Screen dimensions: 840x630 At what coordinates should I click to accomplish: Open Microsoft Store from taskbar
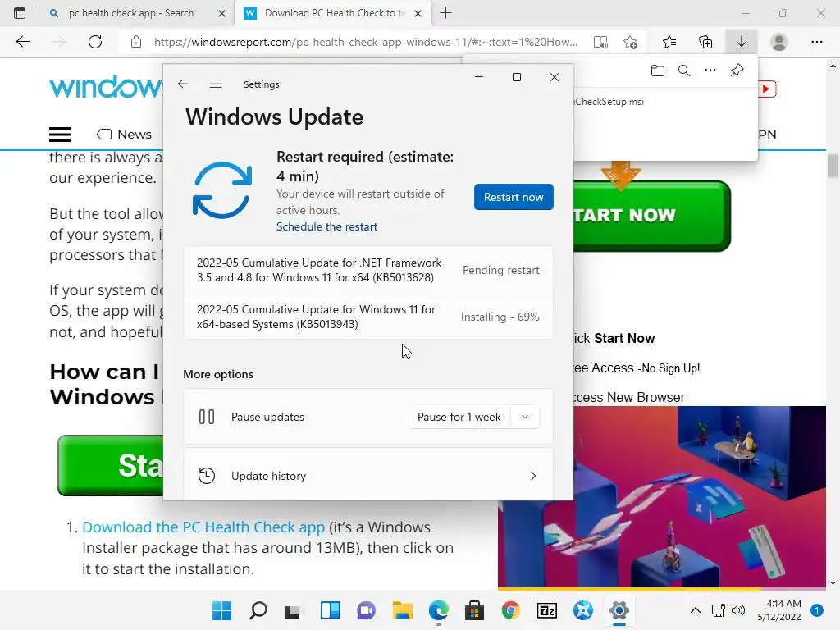(475, 610)
